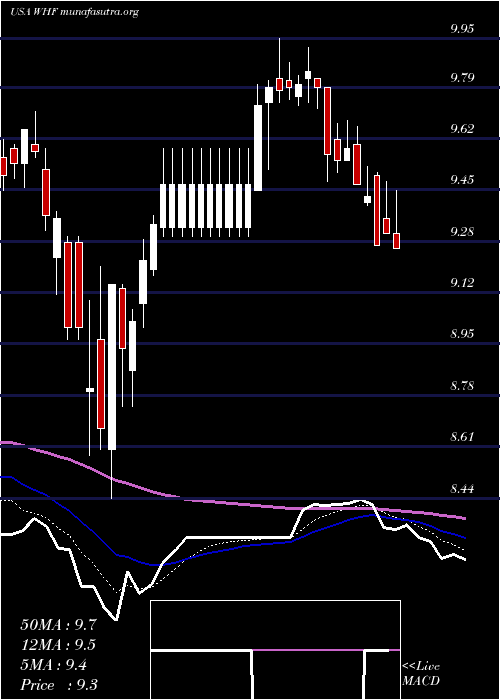Click the 8.78 price axis label
The width and height of the screenshot is (500, 700).
[462, 386]
